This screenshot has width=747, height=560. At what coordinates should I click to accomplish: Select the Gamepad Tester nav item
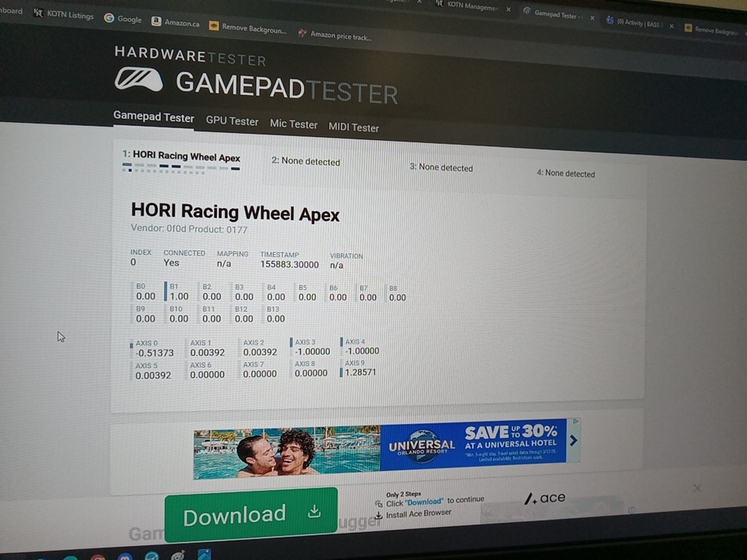point(153,117)
